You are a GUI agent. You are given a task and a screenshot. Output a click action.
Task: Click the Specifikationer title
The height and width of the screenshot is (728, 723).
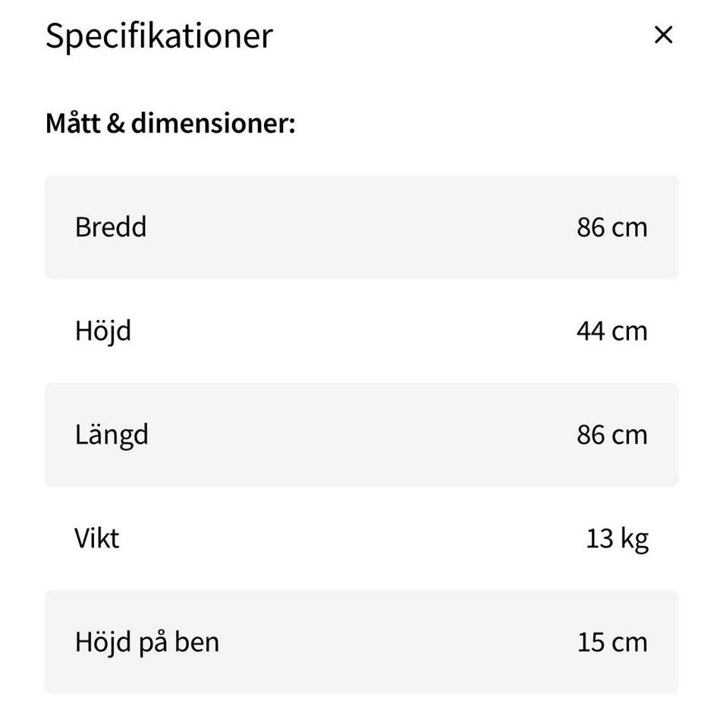point(159,36)
